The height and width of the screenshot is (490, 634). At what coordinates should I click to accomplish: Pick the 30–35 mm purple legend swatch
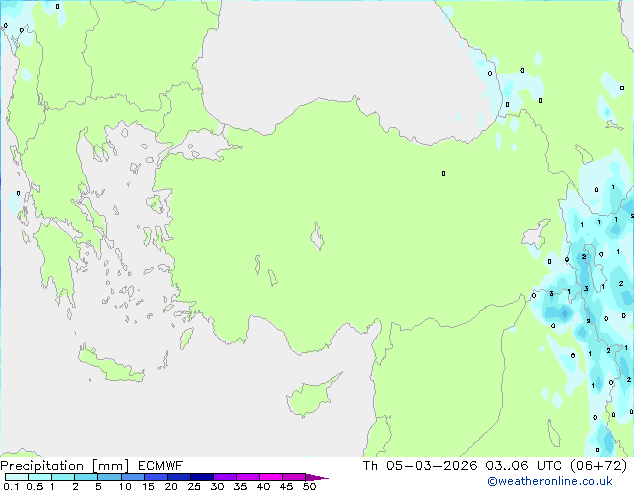point(224,477)
